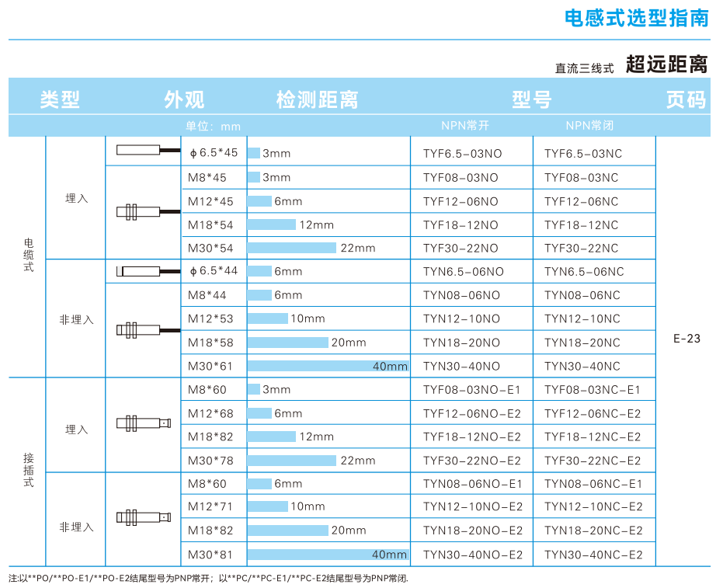The image size is (716, 588).
Task: Click the NPN常开 sub-header
Action: [465, 126]
